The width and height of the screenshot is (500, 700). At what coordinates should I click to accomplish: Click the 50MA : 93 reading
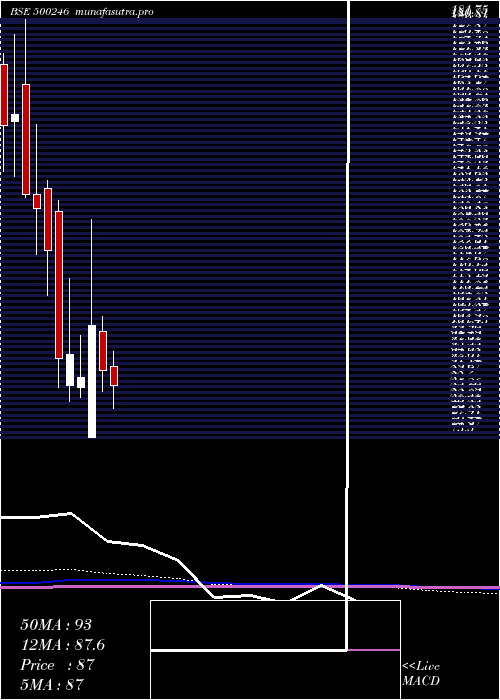(58, 625)
